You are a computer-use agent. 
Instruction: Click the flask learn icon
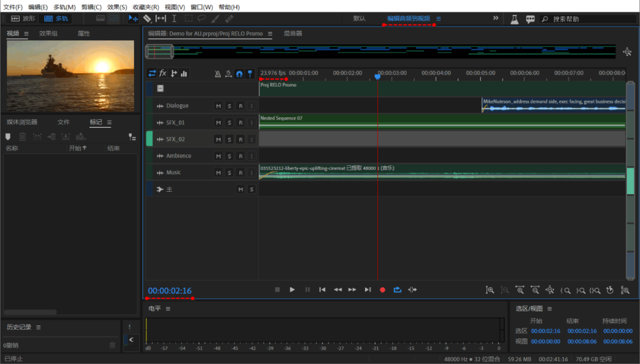(514, 19)
